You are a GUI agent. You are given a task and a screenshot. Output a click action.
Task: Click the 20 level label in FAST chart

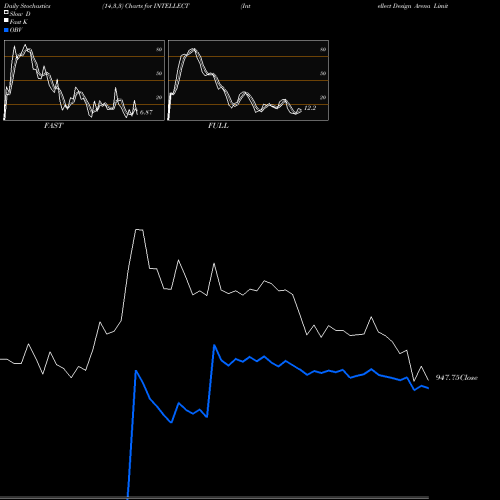[x=159, y=97]
